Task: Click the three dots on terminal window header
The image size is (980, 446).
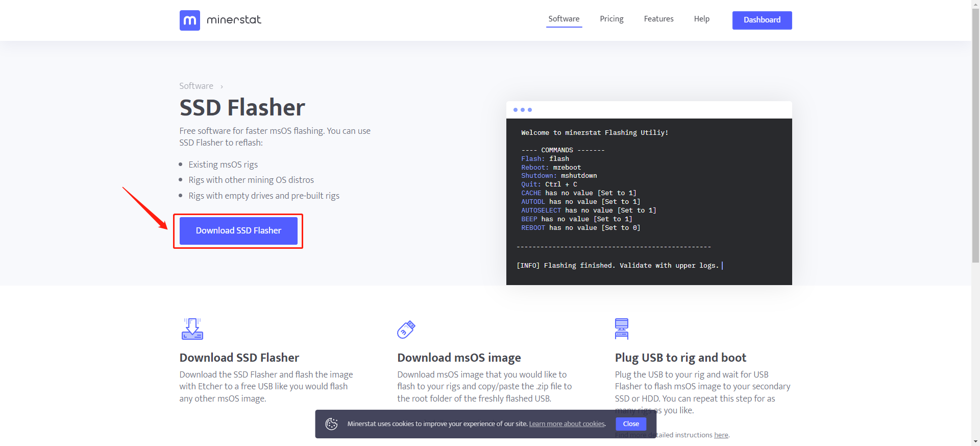Action: 523,110
